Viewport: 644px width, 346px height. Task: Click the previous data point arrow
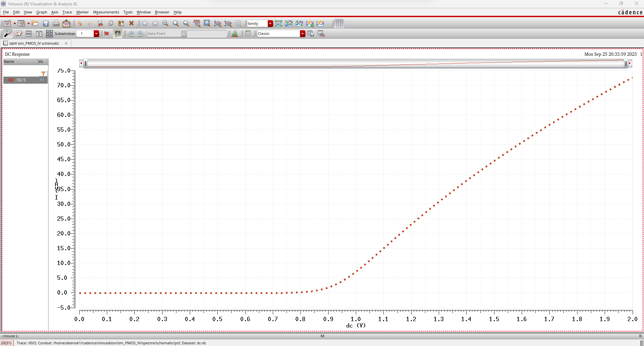point(131,34)
